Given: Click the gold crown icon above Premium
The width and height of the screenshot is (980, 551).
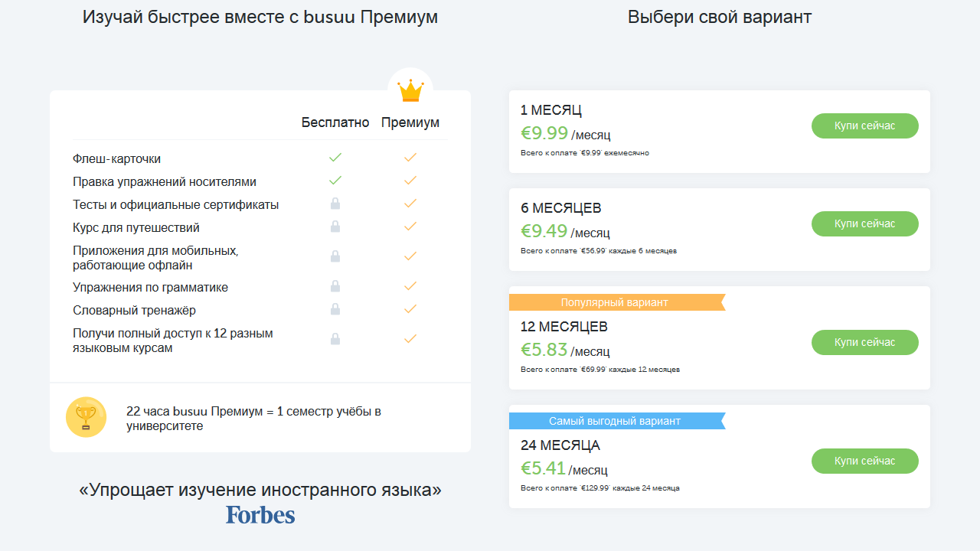Looking at the screenshot, I should tap(410, 90).
